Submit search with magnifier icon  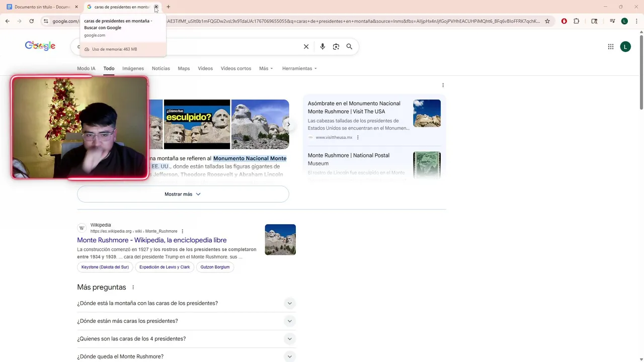(349, 47)
